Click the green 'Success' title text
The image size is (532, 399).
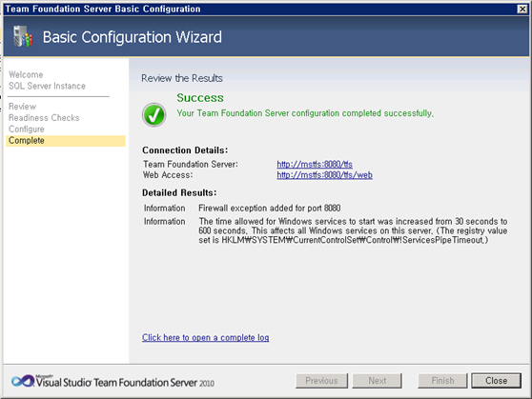[x=200, y=98]
